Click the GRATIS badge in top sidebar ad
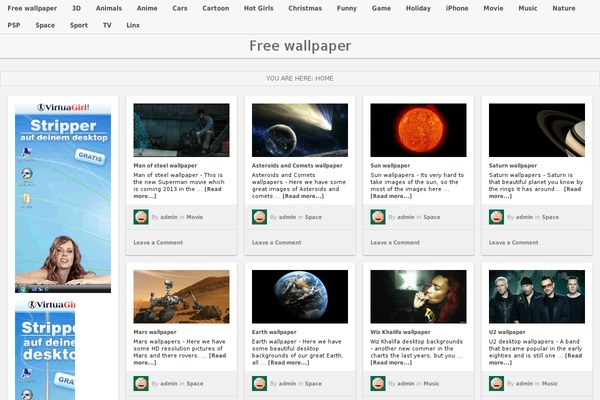This screenshot has height=400, width=600. (x=90, y=156)
